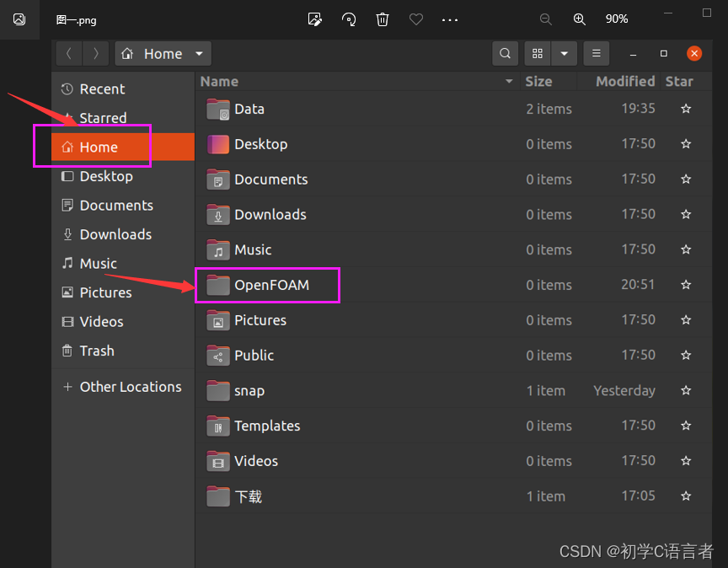Go back with the navigation arrow
The height and width of the screenshot is (568, 728).
point(68,53)
